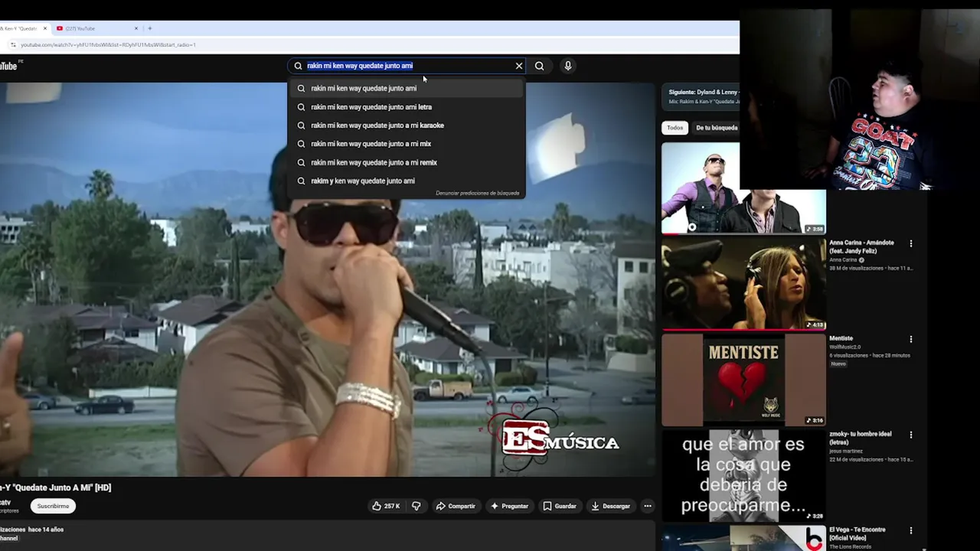The image size is (980, 551).
Task: Select the 'De tu búsqueda' filter chip
Action: (x=717, y=128)
